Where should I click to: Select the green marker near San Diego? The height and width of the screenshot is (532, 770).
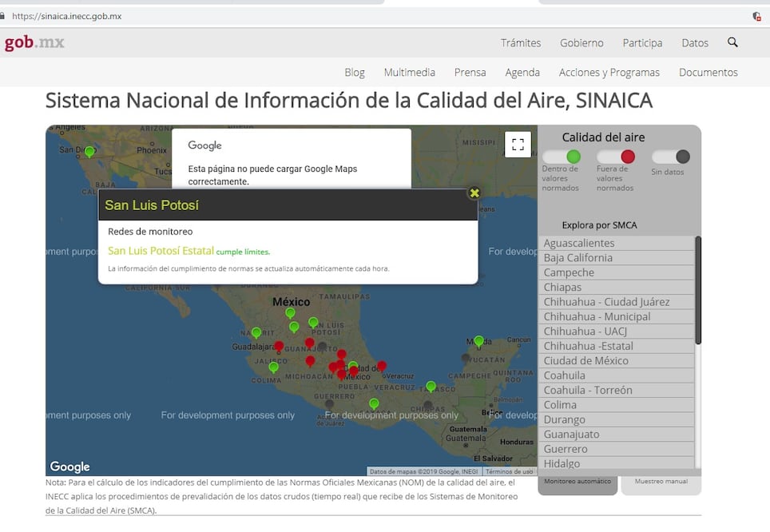coord(89,151)
